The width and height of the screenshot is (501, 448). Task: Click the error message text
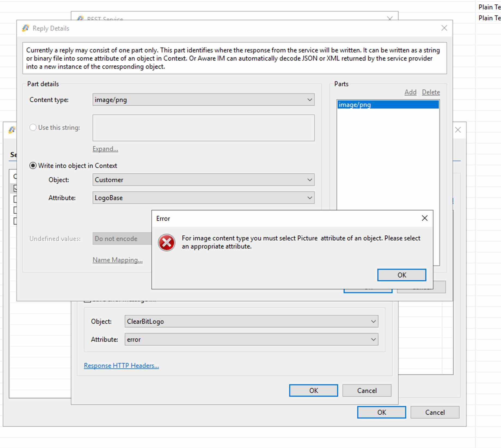point(301,242)
